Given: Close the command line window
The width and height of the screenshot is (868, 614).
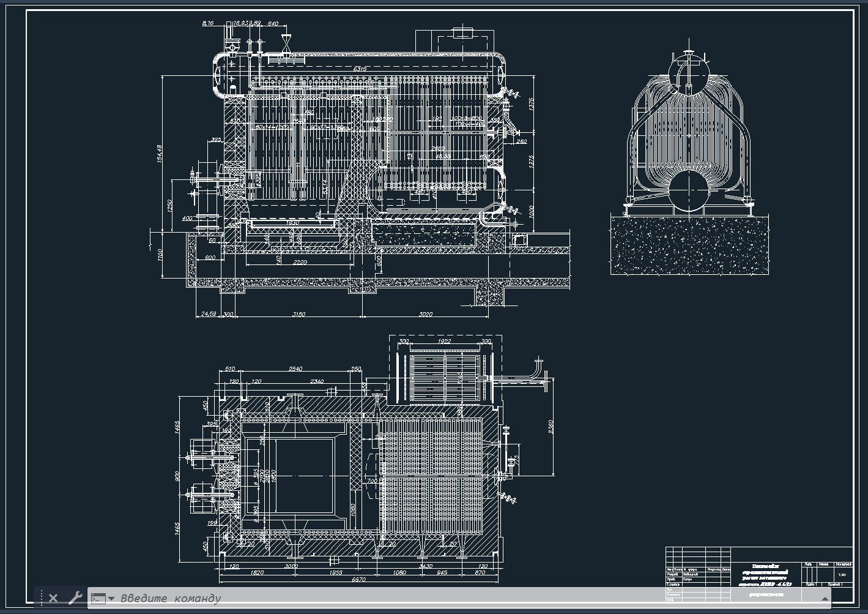Looking at the screenshot, I should 53,598.
